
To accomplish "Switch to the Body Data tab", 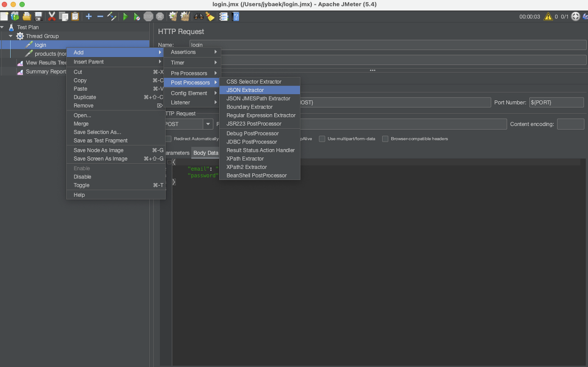I will click(205, 153).
